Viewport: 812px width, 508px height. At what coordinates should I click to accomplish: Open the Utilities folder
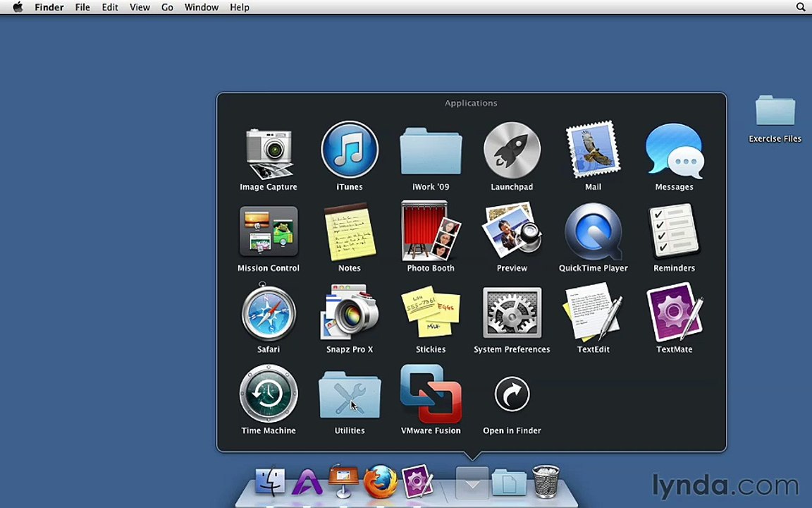pyautogui.click(x=350, y=395)
